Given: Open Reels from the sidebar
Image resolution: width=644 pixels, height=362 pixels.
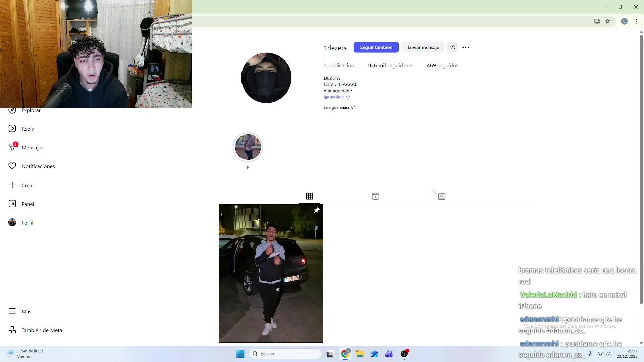Looking at the screenshot, I should [x=21, y=129].
